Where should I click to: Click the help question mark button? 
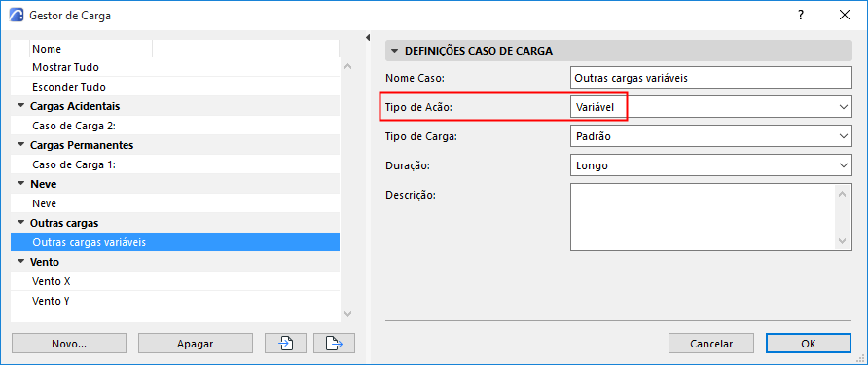tap(801, 15)
